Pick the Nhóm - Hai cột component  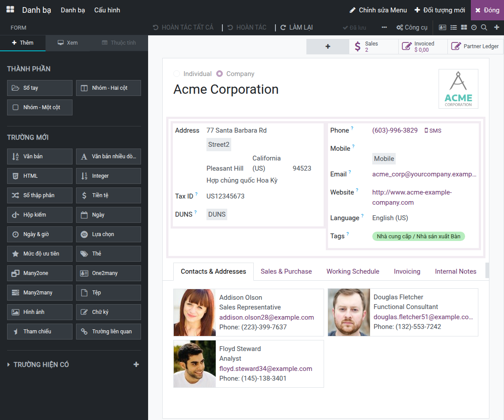108,88
